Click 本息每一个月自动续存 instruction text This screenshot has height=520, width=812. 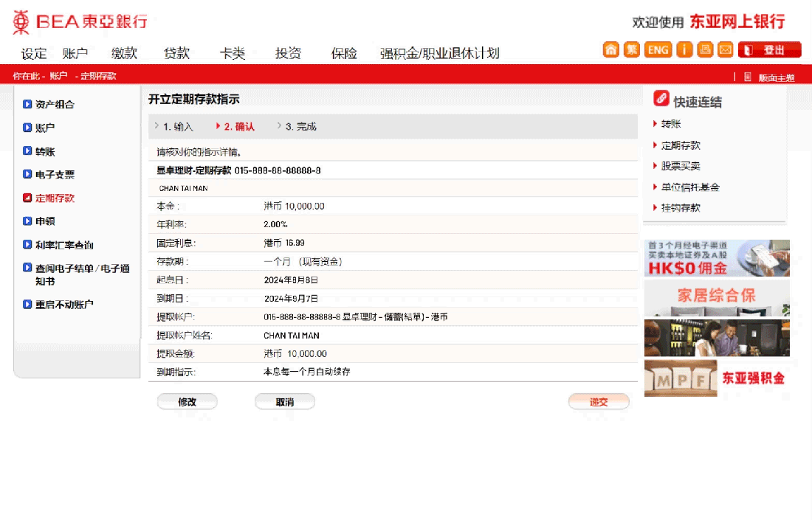(307, 372)
